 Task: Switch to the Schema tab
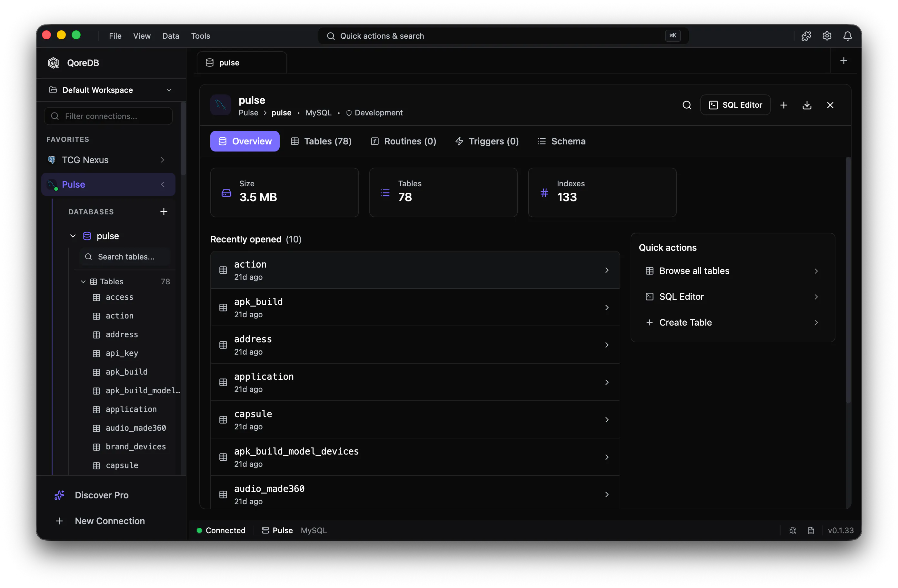pyautogui.click(x=562, y=141)
